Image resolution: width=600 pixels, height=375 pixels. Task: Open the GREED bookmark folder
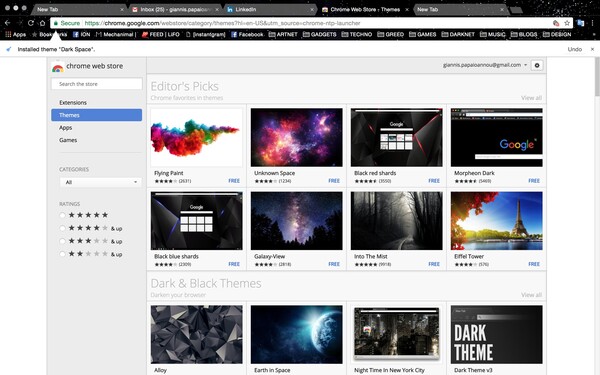pos(391,34)
